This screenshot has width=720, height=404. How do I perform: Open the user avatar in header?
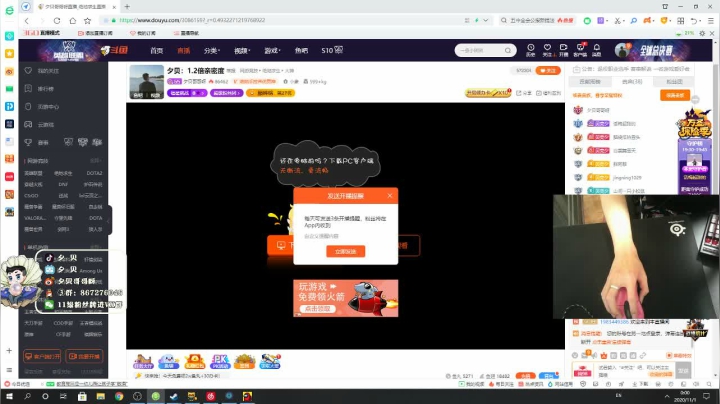(622, 50)
